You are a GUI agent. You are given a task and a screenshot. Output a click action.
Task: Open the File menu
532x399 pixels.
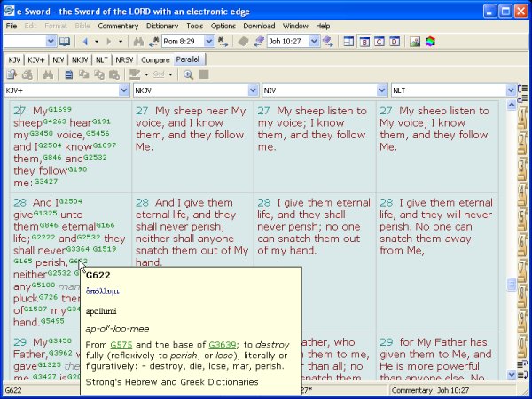[12, 26]
